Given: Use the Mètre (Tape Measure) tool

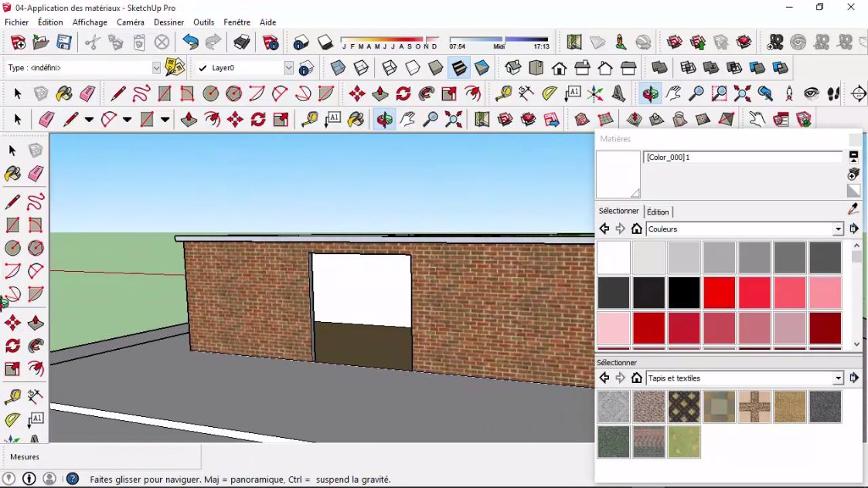Looking at the screenshot, I should point(308,119).
